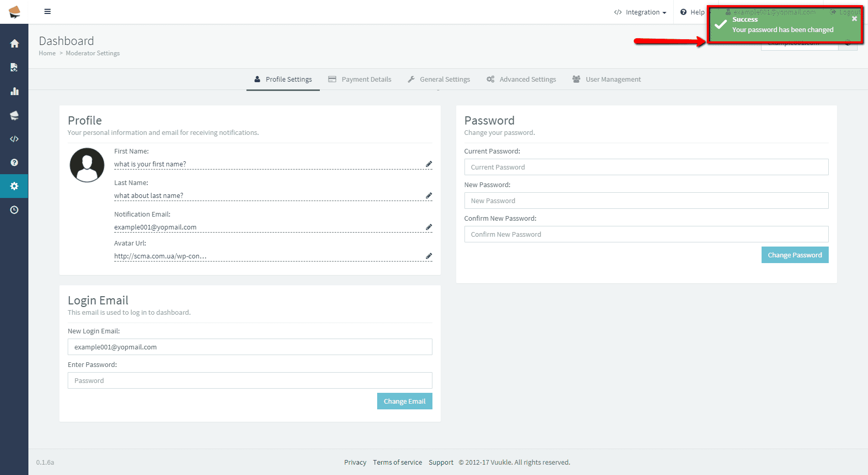
Task: Open the Terms of service link
Action: pyautogui.click(x=397, y=463)
